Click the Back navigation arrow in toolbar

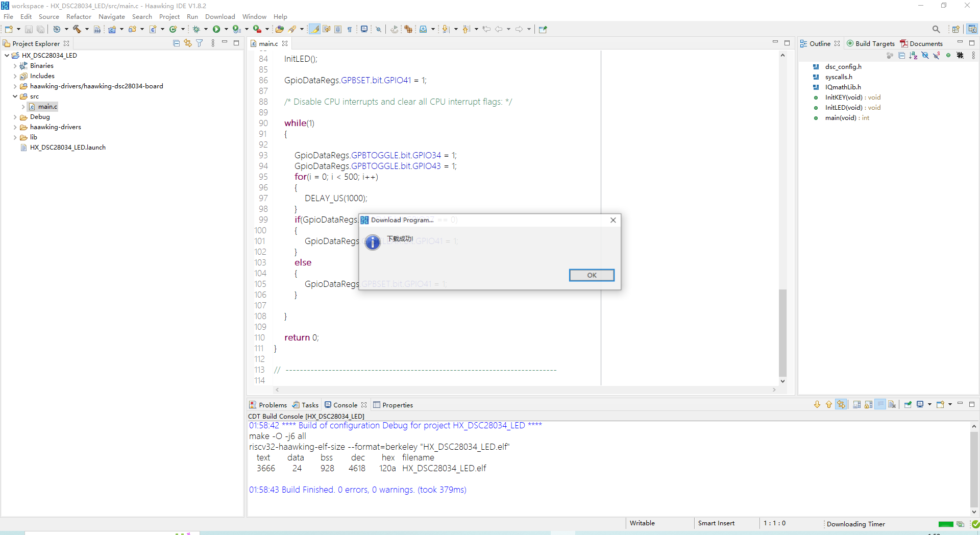[x=499, y=29]
